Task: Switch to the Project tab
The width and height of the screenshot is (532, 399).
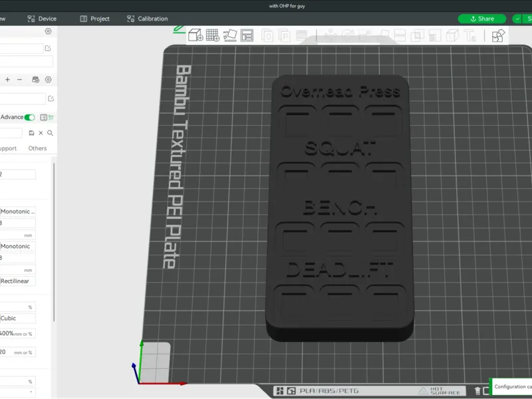Action: click(x=94, y=19)
